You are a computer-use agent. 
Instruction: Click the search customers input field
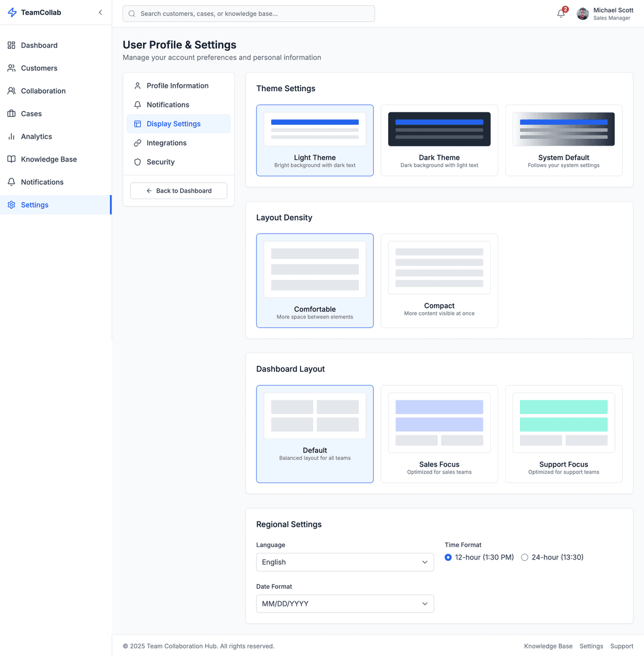pos(249,14)
